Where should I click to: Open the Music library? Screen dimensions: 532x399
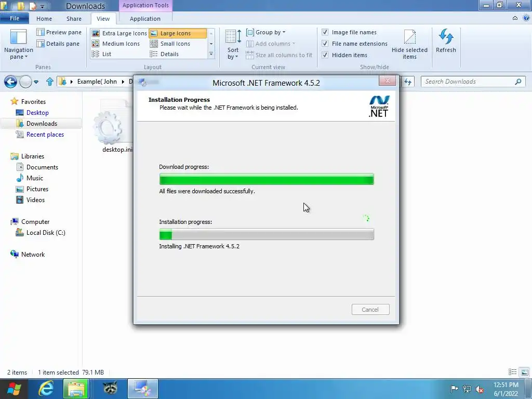point(35,178)
